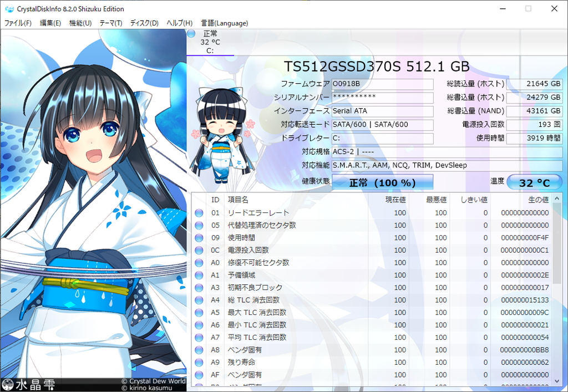Viewport: 568px width, 392px height.
Task: Open the 言語(Language) menu
Action: (x=225, y=23)
